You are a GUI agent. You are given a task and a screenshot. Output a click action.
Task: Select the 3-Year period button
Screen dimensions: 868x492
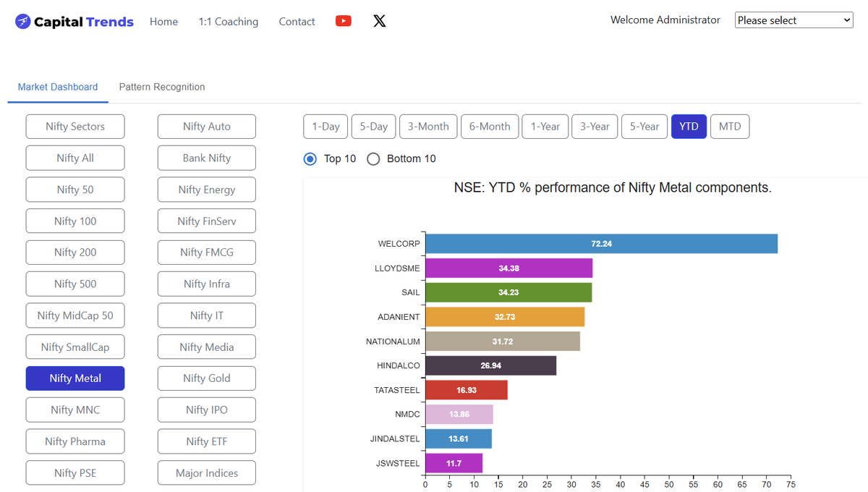pyautogui.click(x=595, y=127)
